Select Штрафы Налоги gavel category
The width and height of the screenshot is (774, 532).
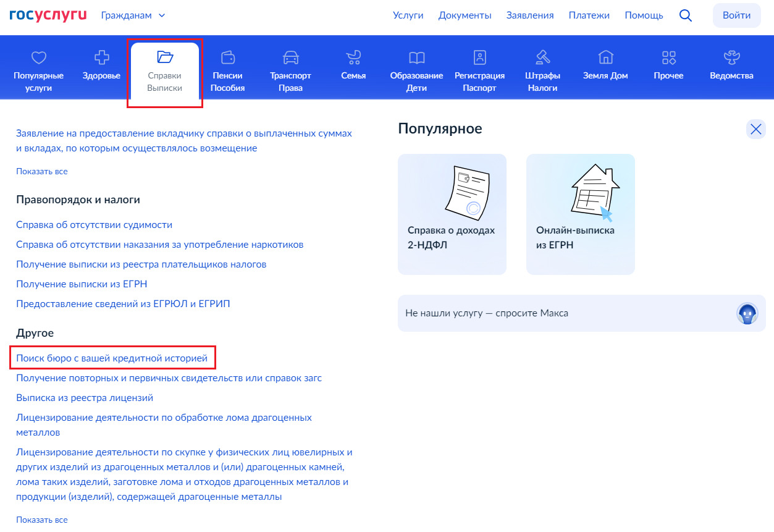[542, 70]
